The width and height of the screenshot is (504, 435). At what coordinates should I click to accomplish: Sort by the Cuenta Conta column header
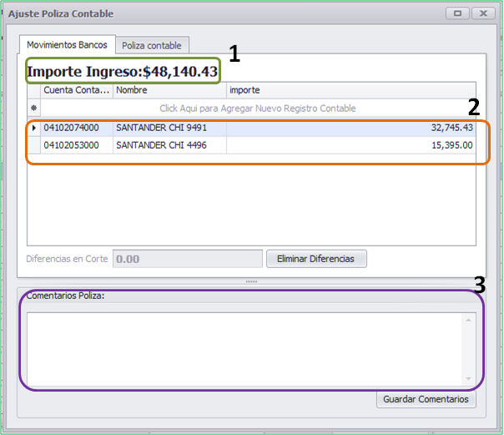(x=77, y=90)
